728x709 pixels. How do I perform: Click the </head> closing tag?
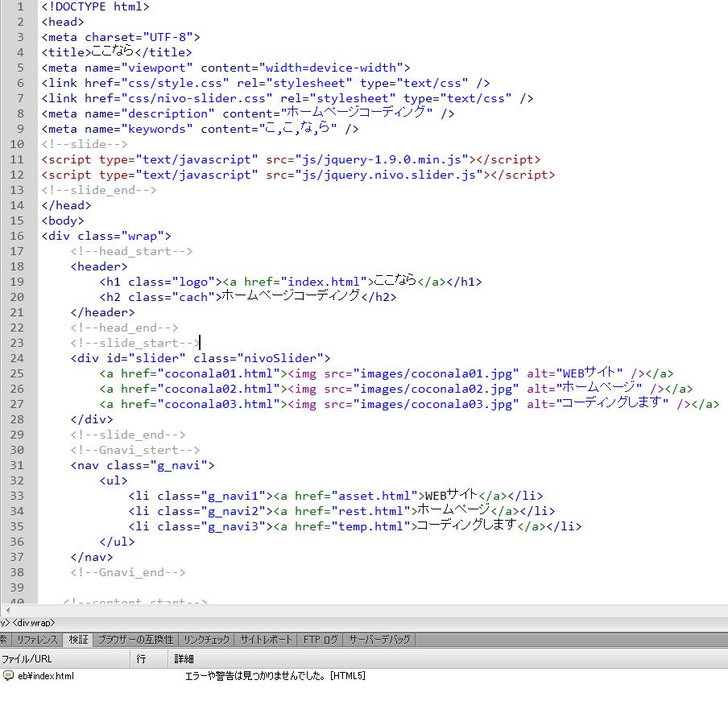coord(66,205)
